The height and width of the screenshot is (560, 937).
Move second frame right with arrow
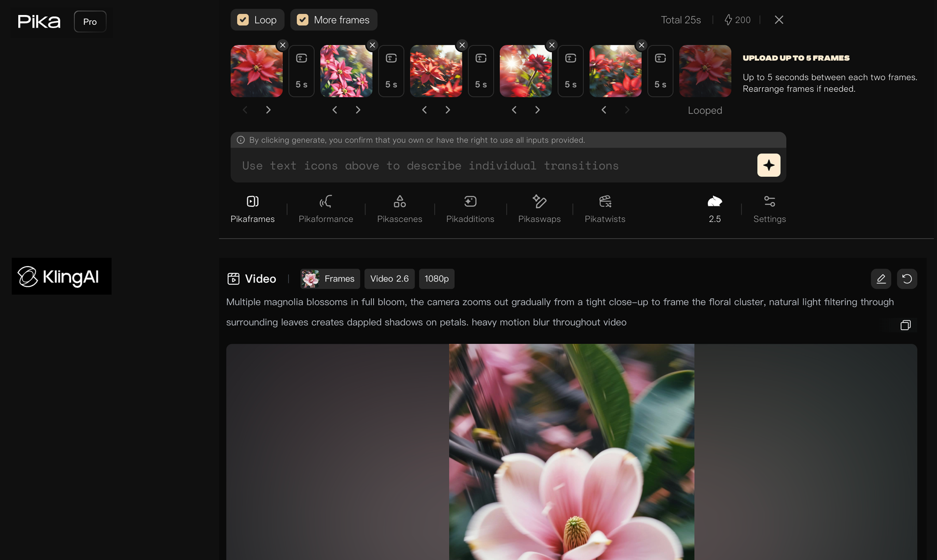click(358, 110)
